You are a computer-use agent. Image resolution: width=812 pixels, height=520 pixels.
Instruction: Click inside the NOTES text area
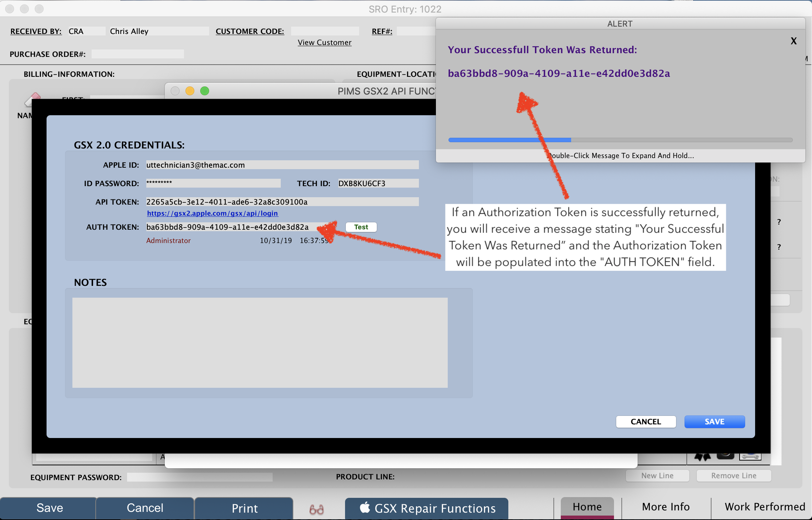[x=260, y=342]
